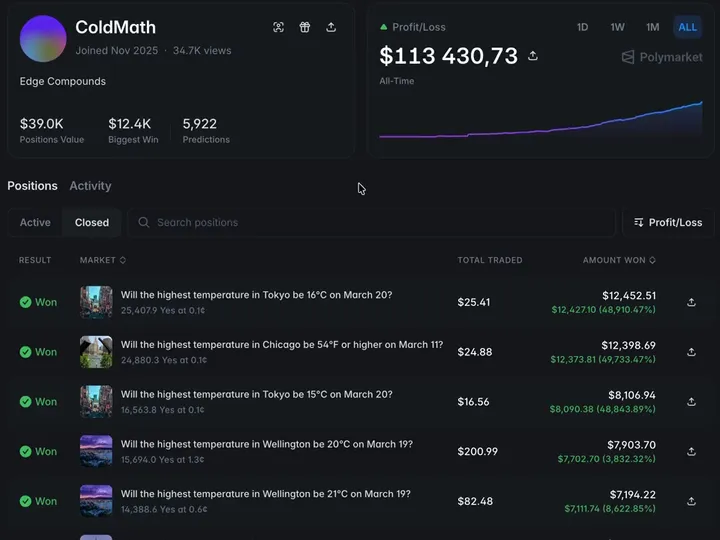The width and height of the screenshot is (720, 540).
Task: Click the $113 430,73 profit amount
Action: pos(449,56)
